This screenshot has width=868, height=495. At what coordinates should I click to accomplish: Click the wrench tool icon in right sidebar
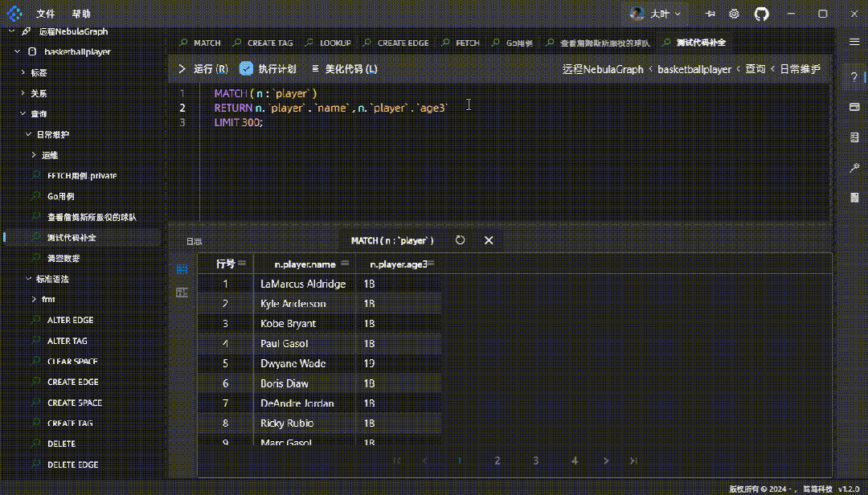(854, 167)
